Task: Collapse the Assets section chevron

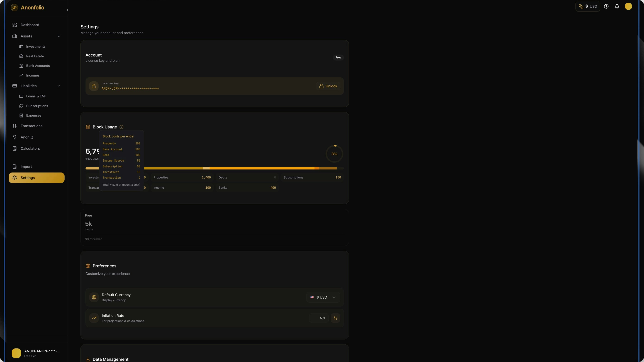Action: coord(59,36)
